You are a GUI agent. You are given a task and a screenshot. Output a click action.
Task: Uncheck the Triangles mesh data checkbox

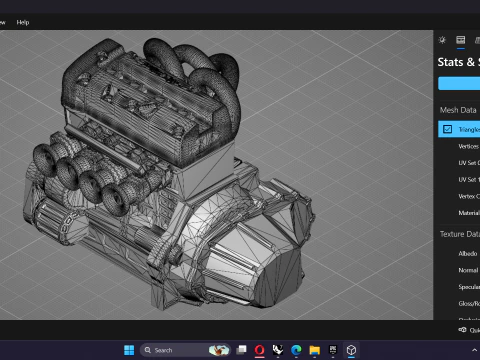pos(447,129)
